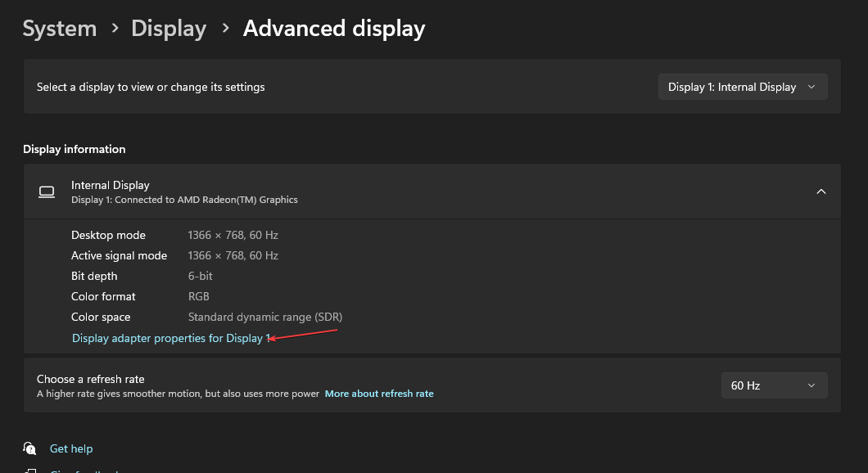This screenshot has height=473, width=868.
Task: Click the Advanced display page title
Action: pyautogui.click(x=334, y=29)
